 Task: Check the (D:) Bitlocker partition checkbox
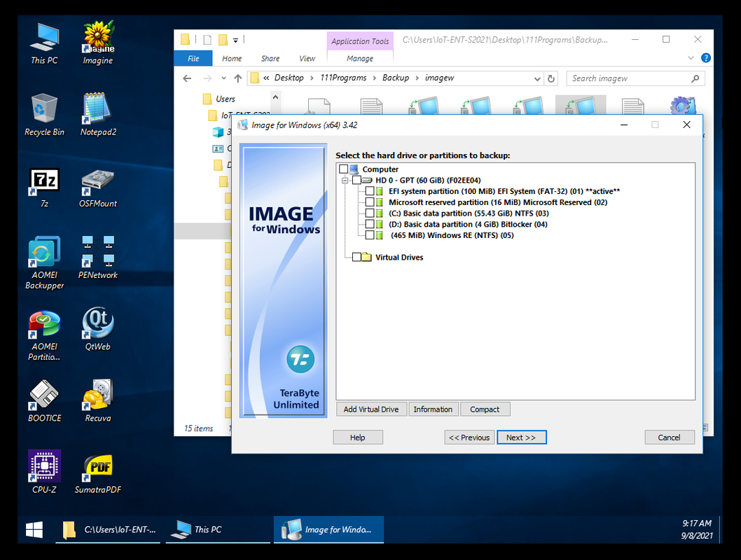(x=370, y=224)
